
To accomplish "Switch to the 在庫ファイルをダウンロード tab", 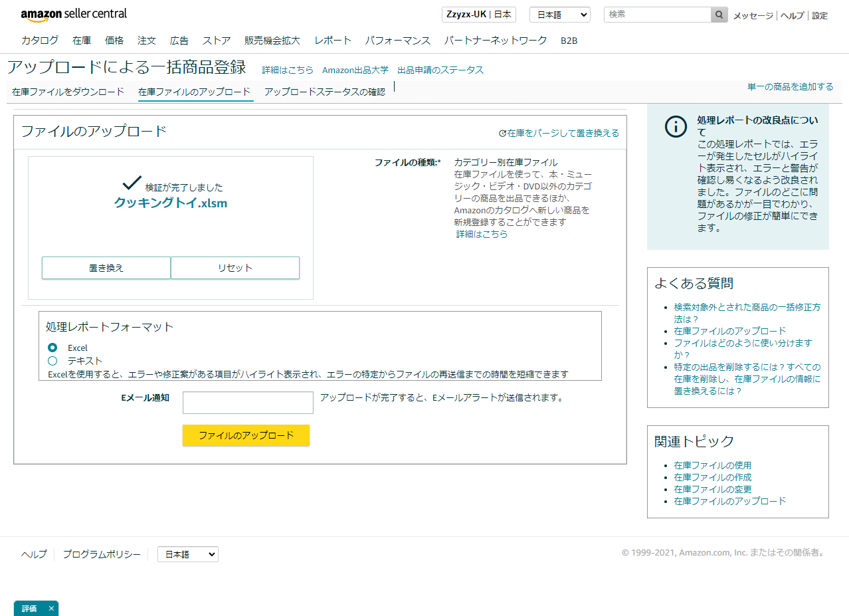I will tap(68, 92).
